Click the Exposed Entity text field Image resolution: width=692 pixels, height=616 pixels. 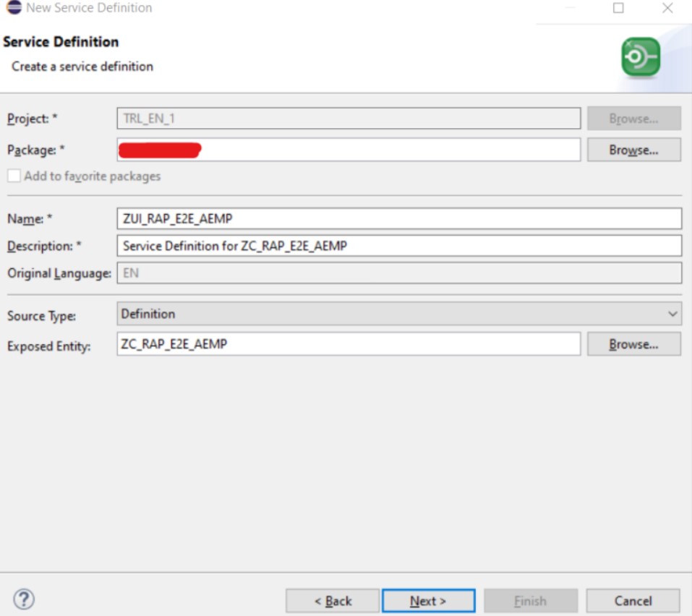(x=348, y=344)
